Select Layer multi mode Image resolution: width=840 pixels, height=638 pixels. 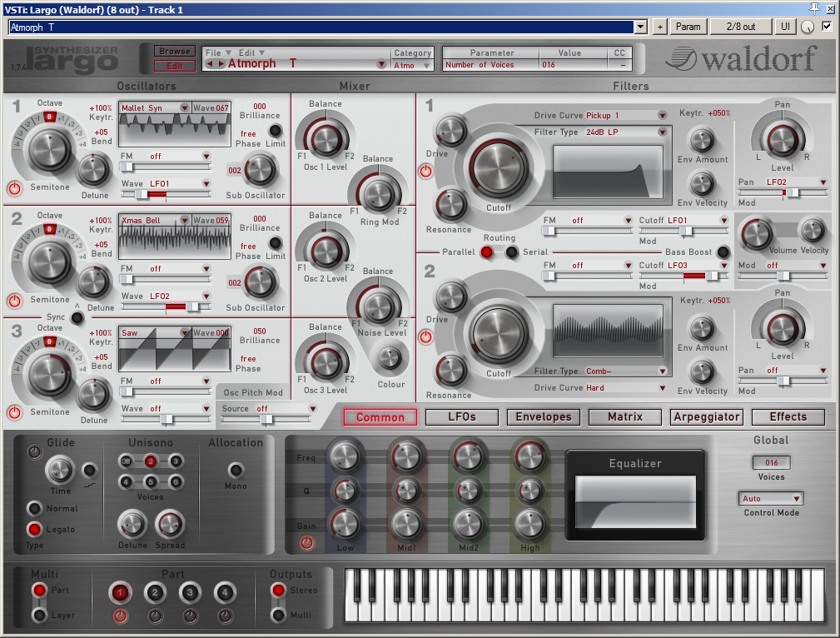pyautogui.click(x=39, y=615)
